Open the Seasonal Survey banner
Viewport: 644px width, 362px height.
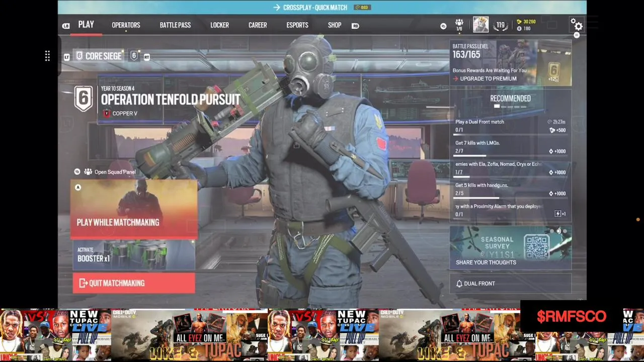point(511,248)
